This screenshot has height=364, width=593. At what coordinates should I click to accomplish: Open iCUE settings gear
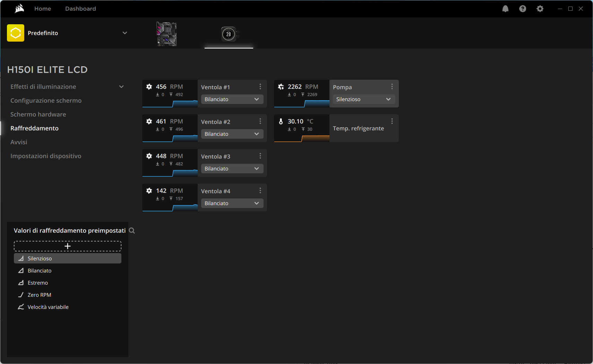[540, 9]
